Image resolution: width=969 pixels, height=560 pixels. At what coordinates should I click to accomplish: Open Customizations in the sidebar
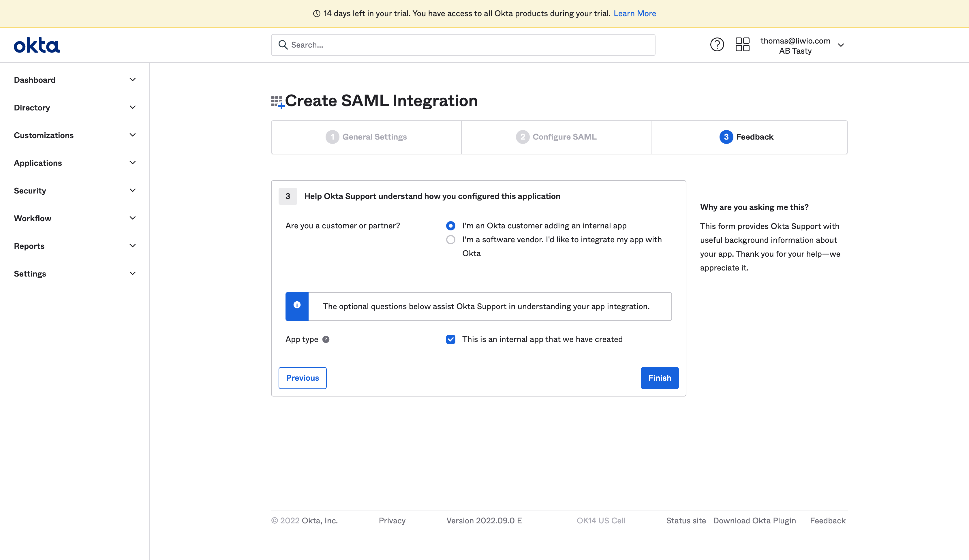click(x=44, y=135)
